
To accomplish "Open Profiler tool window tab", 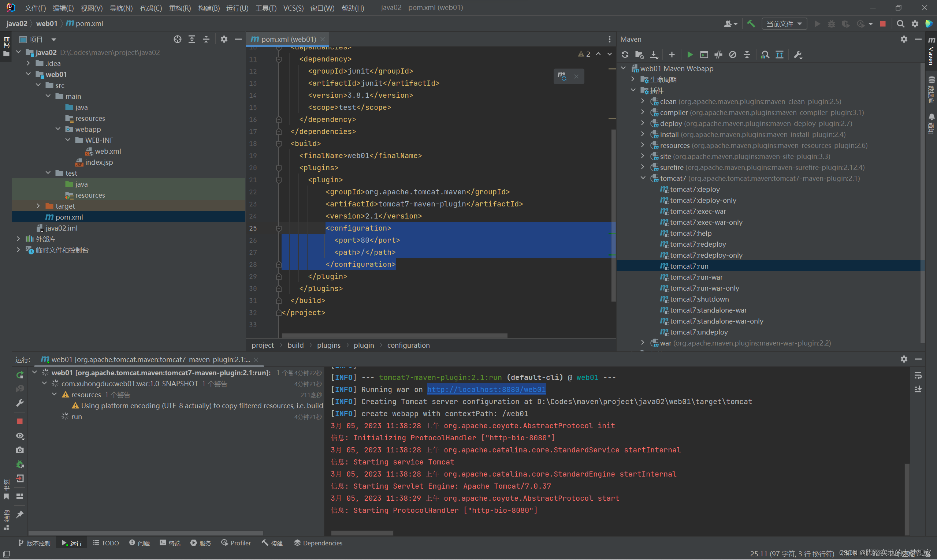I will tap(236, 543).
